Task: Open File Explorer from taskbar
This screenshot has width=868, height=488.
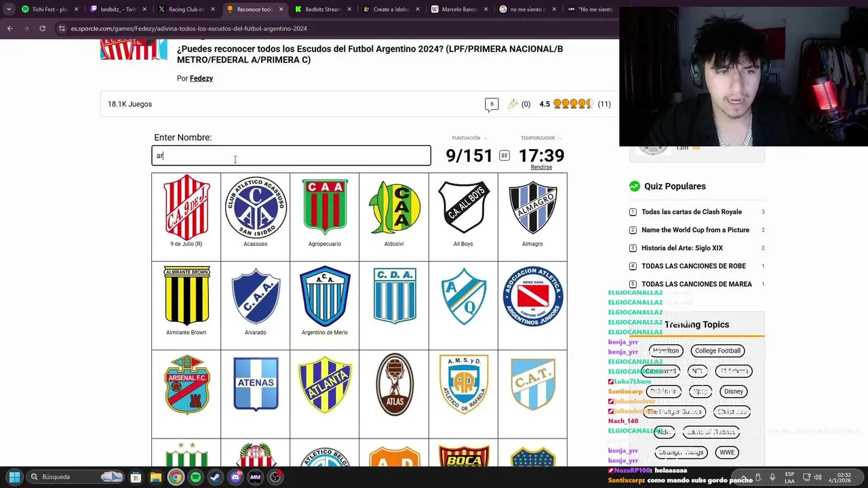Action: 155,477
